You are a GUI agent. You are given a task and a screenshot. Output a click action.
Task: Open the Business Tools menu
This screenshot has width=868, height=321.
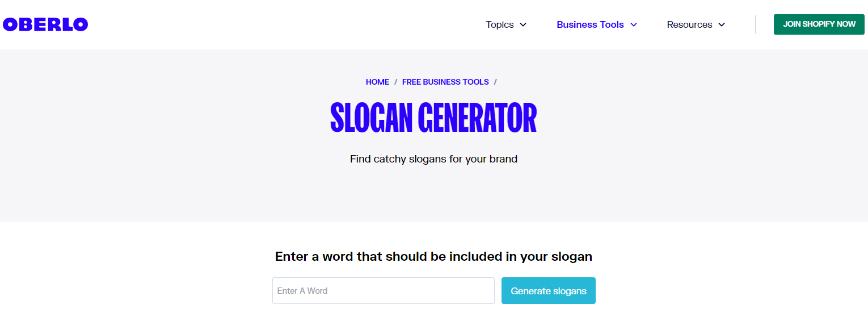point(590,24)
